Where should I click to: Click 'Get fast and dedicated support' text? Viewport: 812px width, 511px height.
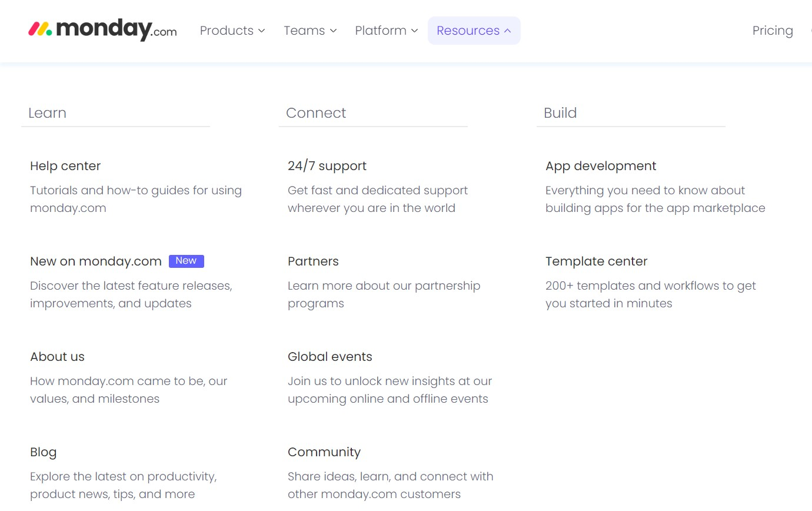[x=378, y=199]
